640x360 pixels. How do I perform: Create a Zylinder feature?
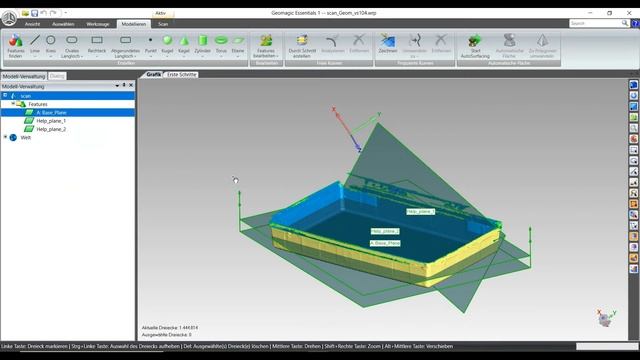[202, 43]
